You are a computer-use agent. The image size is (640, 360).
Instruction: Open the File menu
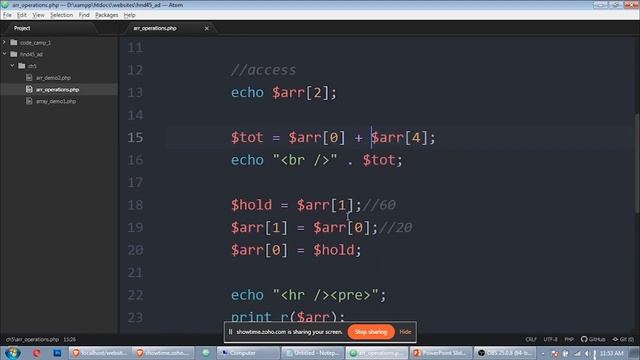click(x=7, y=15)
